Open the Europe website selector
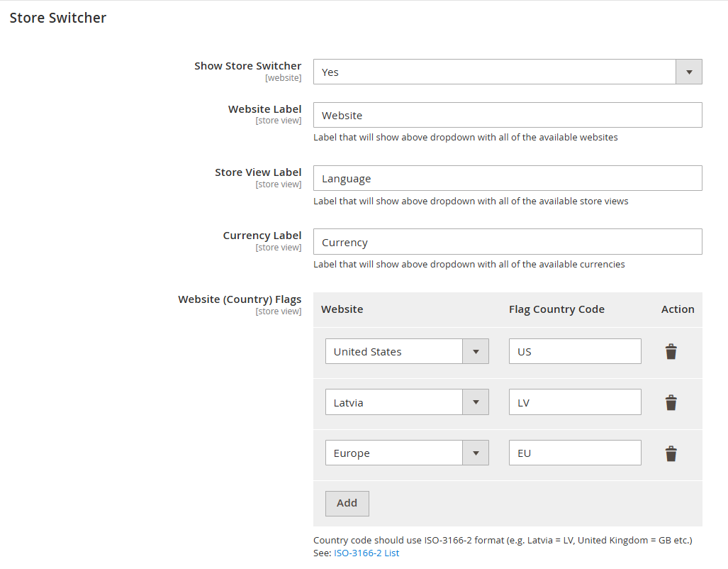 (x=476, y=452)
